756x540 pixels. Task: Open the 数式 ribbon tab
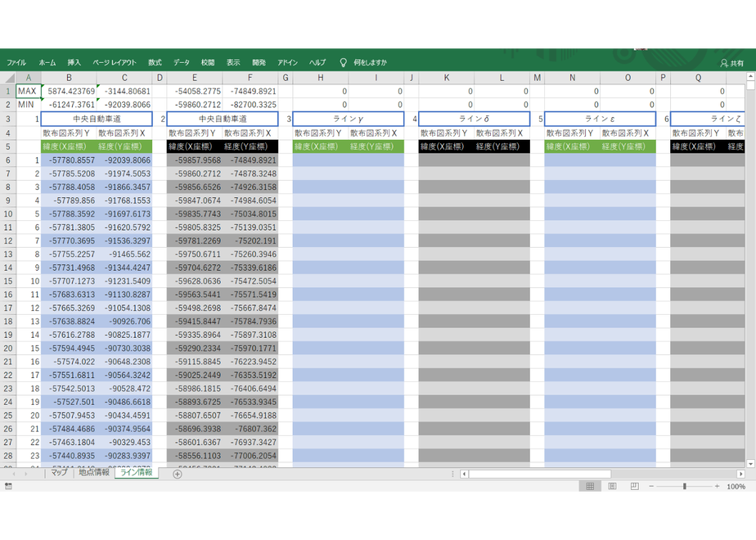tap(155, 63)
